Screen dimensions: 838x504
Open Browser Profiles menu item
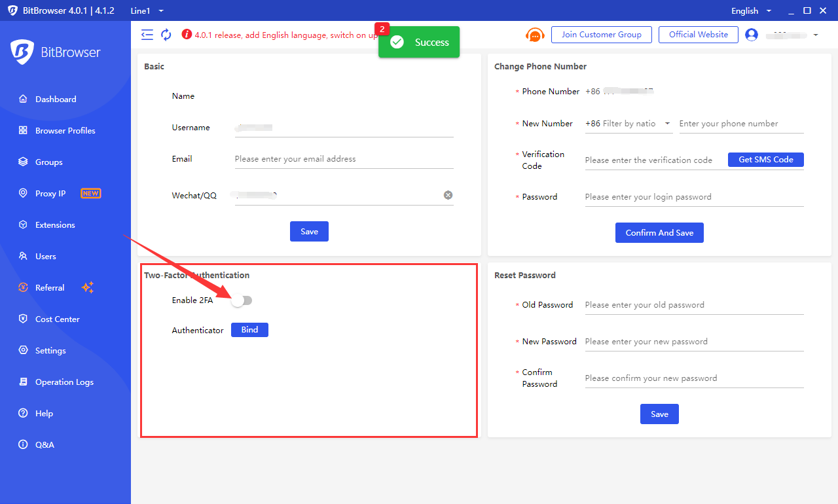tap(65, 131)
